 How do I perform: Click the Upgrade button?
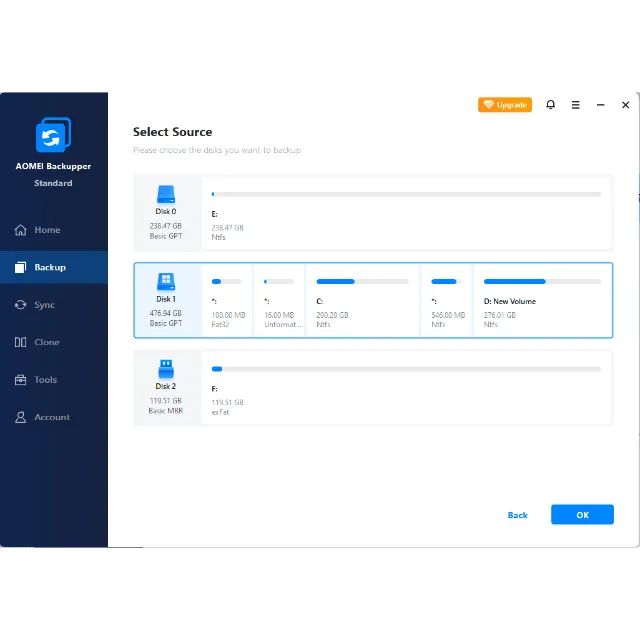click(505, 105)
